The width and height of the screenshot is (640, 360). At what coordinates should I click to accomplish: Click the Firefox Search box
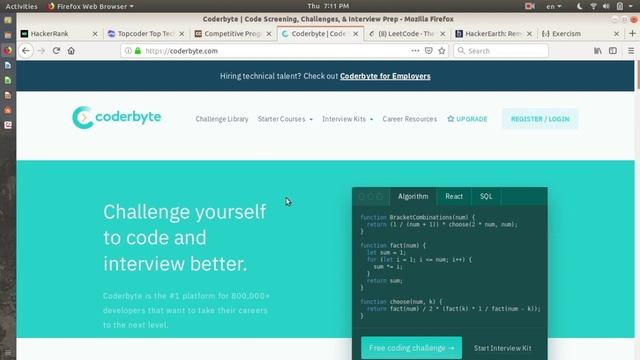(x=501, y=51)
